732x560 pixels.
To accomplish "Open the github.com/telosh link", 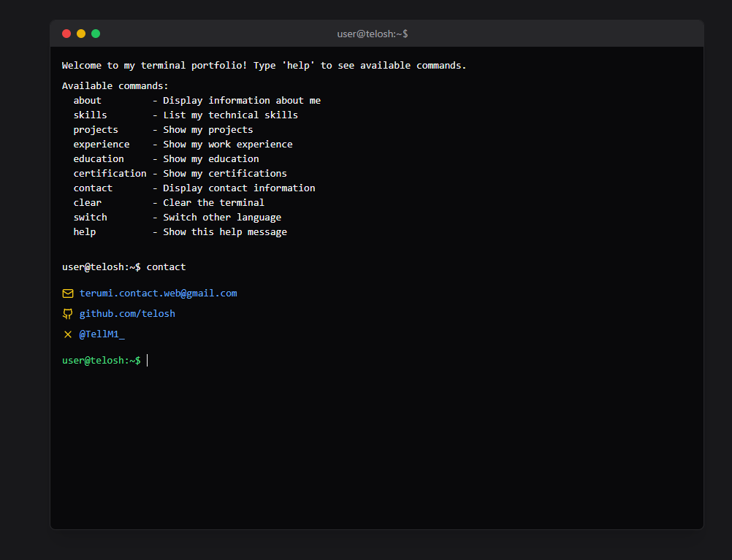I will click(127, 314).
